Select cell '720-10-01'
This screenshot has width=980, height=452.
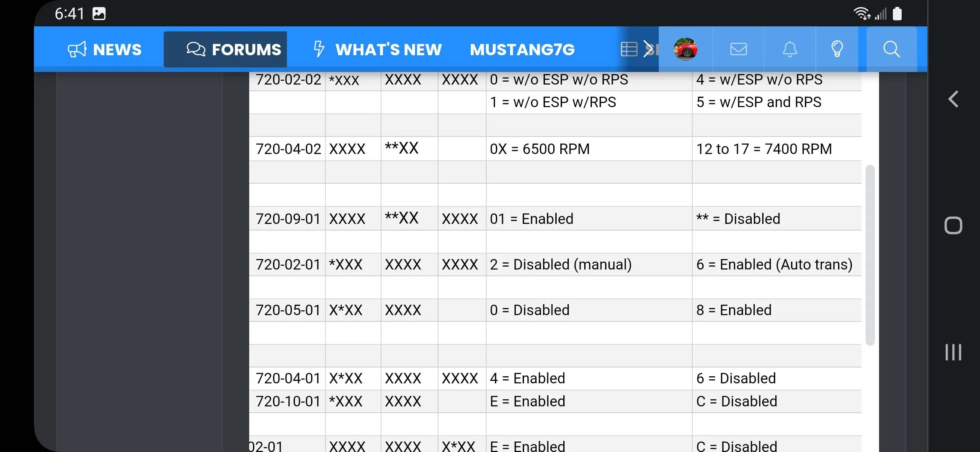pos(288,401)
